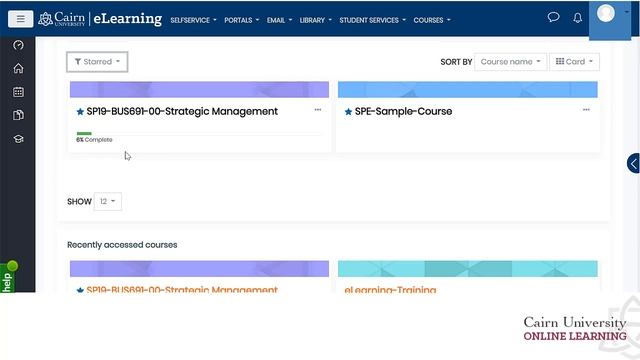
Task: Open the Cairn University eLearning logo
Action: 100,19
